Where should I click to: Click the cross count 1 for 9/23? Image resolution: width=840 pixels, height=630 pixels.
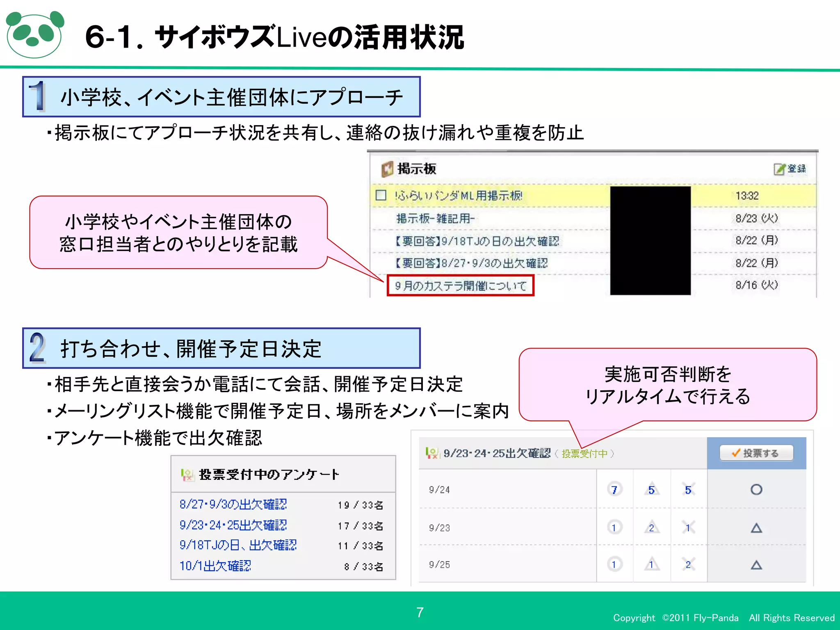pyautogui.click(x=688, y=527)
